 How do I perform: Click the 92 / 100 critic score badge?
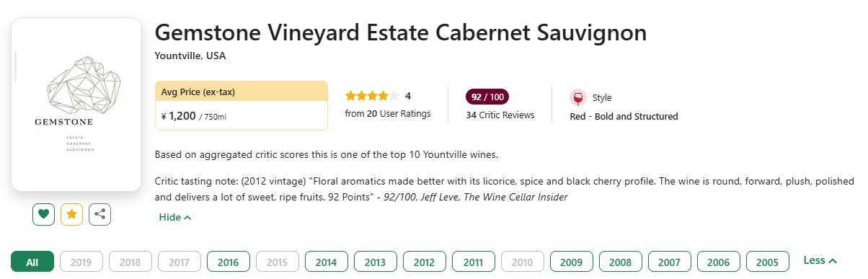[487, 97]
